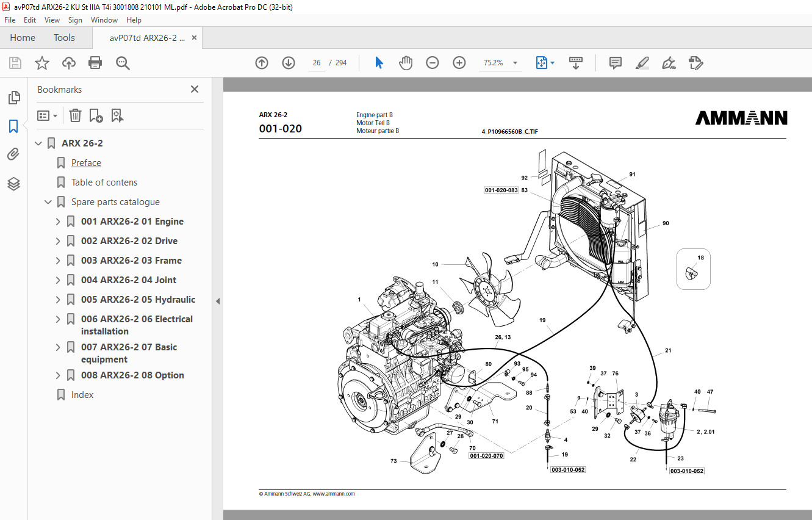Select the avP07td ARX26 document tab

click(x=147, y=38)
